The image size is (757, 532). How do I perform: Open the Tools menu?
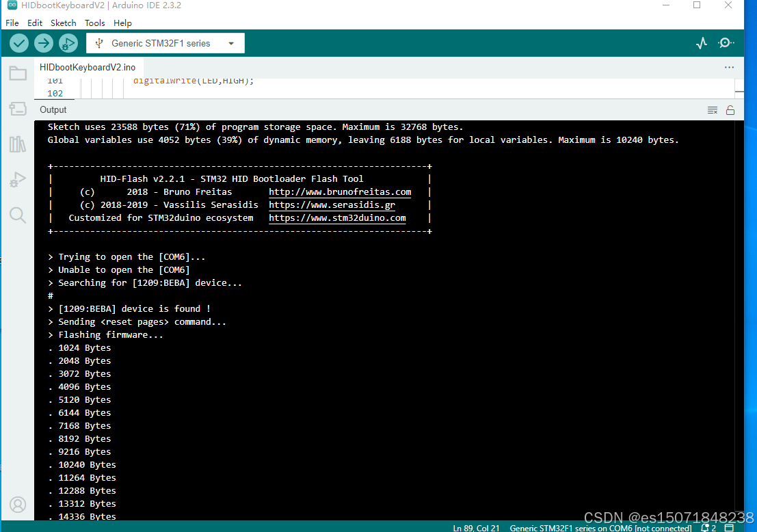tap(94, 23)
